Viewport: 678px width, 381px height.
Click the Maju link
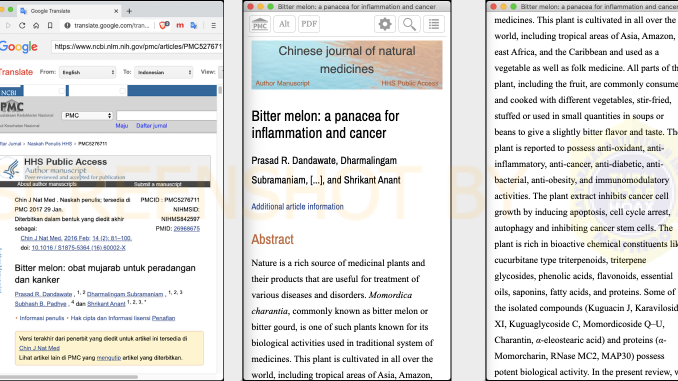coord(122,126)
